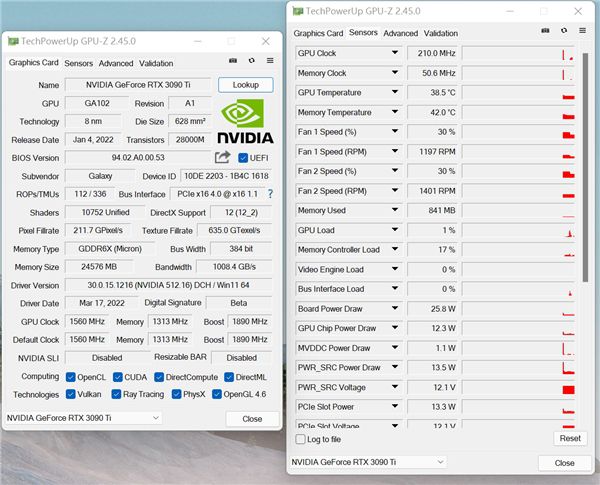Toggle the Vulkan checkbox
600x485 pixels.
coord(70,394)
